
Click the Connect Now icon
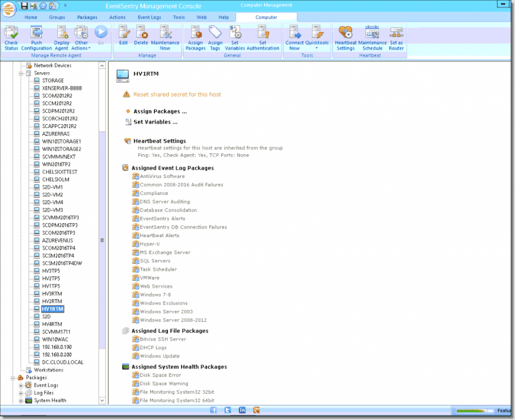[x=295, y=38]
